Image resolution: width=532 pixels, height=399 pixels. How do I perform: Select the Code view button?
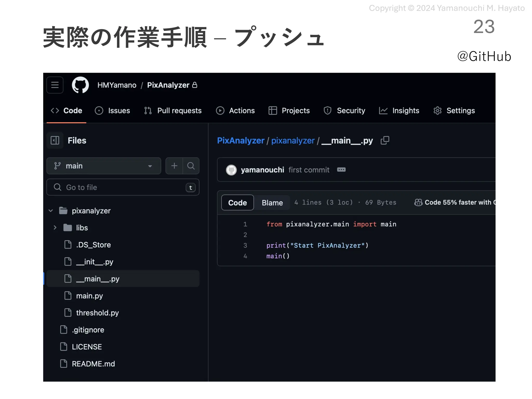(x=237, y=203)
